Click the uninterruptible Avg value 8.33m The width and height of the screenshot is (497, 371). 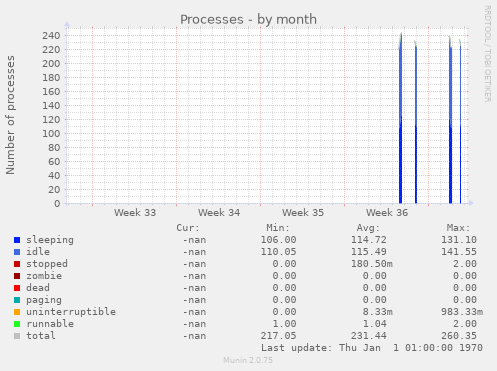pos(378,312)
